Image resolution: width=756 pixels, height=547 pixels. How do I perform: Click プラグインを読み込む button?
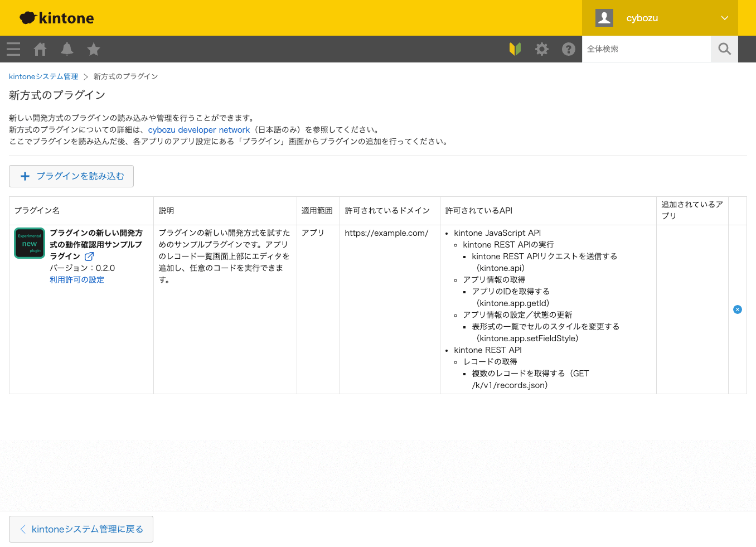coord(71,176)
